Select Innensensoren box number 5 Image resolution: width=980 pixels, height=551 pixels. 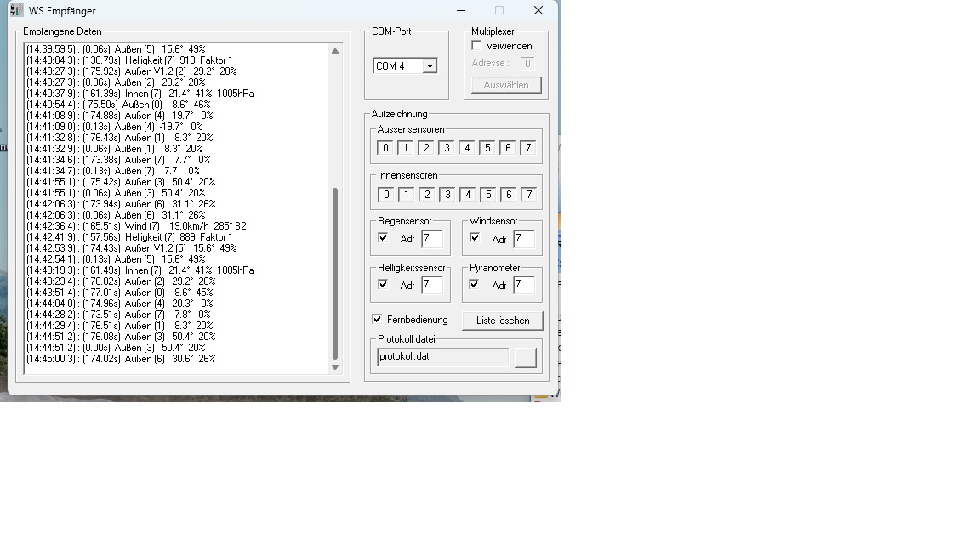[x=487, y=195]
